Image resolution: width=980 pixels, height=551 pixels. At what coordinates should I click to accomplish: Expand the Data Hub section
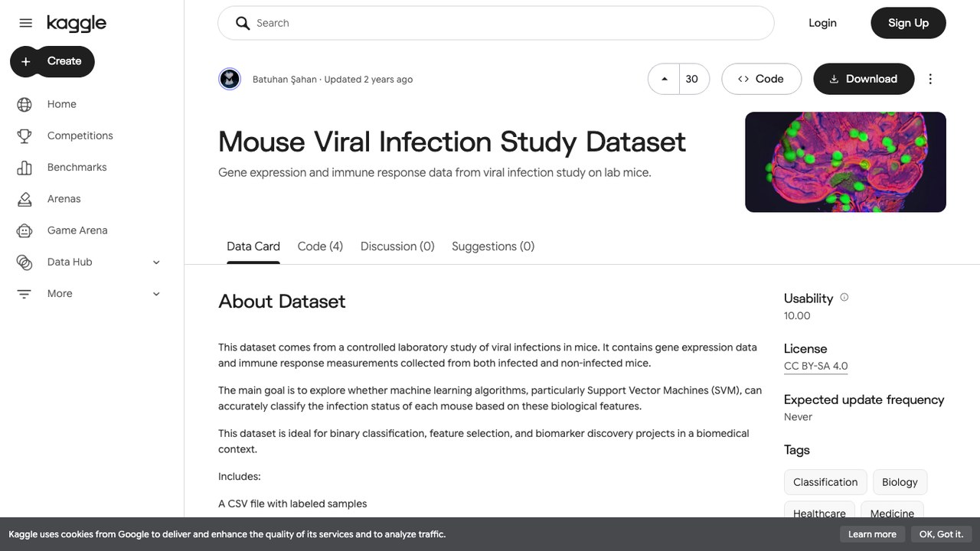(x=156, y=262)
